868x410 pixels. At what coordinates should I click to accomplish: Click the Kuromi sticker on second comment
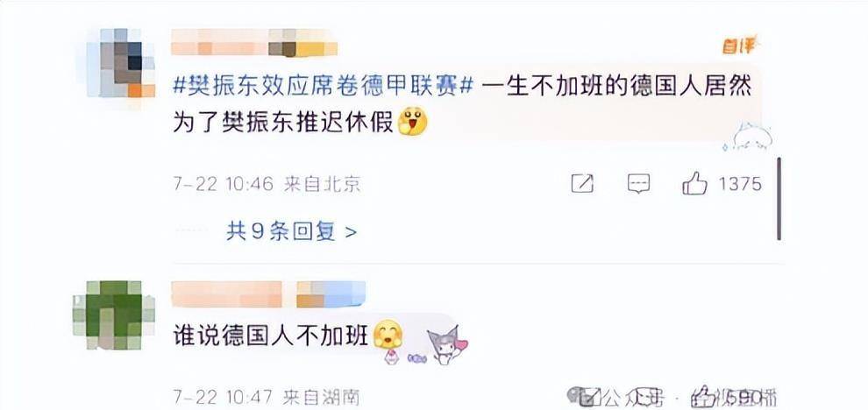[x=446, y=344]
